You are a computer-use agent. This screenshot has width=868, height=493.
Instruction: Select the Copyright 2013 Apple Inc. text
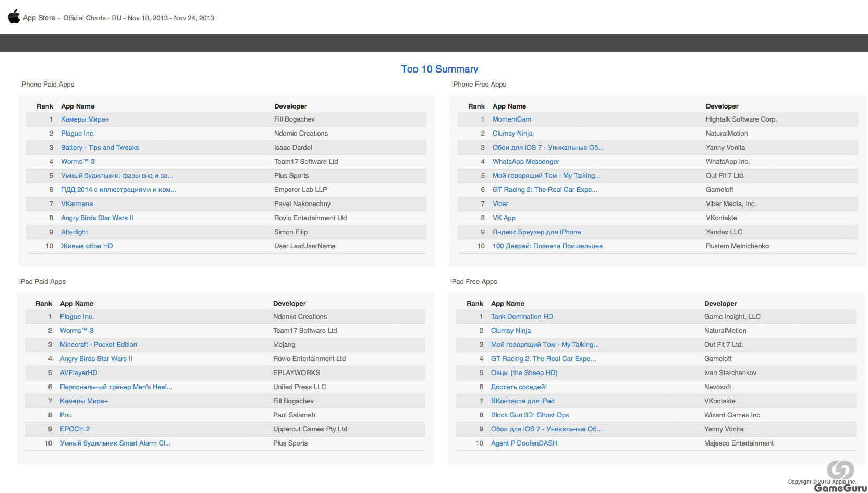pyautogui.click(x=822, y=482)
